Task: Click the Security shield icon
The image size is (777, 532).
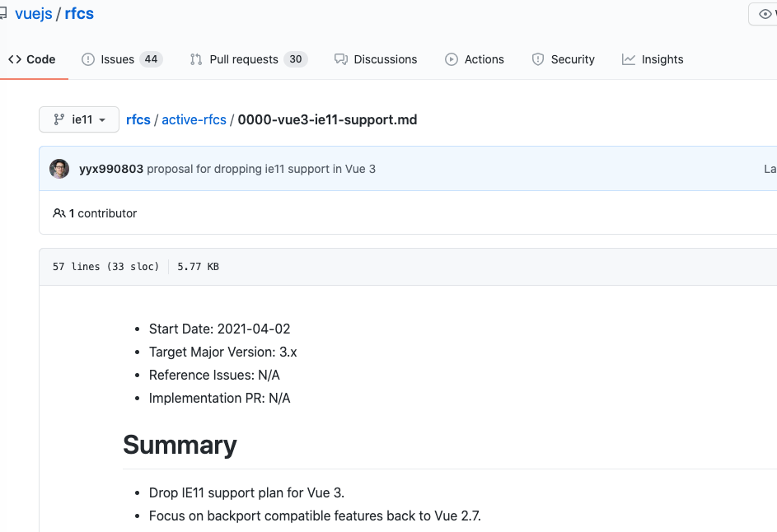Action: (x=538, y=59)
